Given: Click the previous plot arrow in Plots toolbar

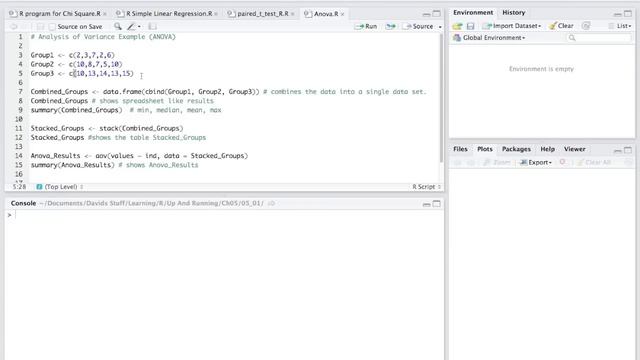Looking at the screenshot, I should pyautogui.click(x=457, y=162).
